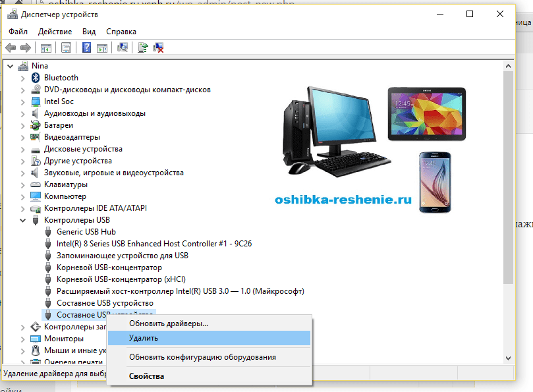The height and width of the screenshot is (392, 533).
Task: Open the Справка menu
Action: (x=121, y=32)
